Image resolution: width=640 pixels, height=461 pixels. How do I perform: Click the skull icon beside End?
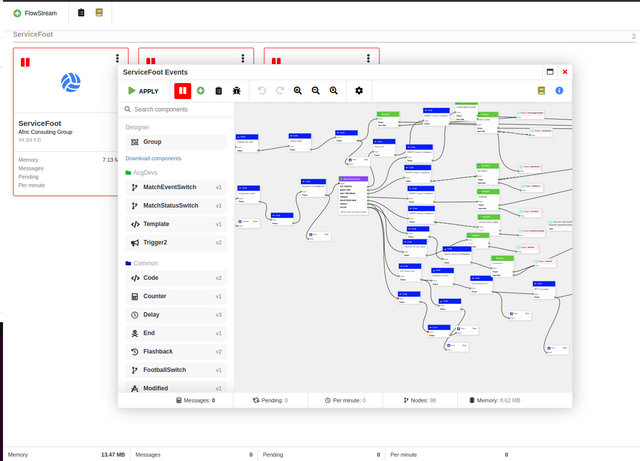coord(135,334)
